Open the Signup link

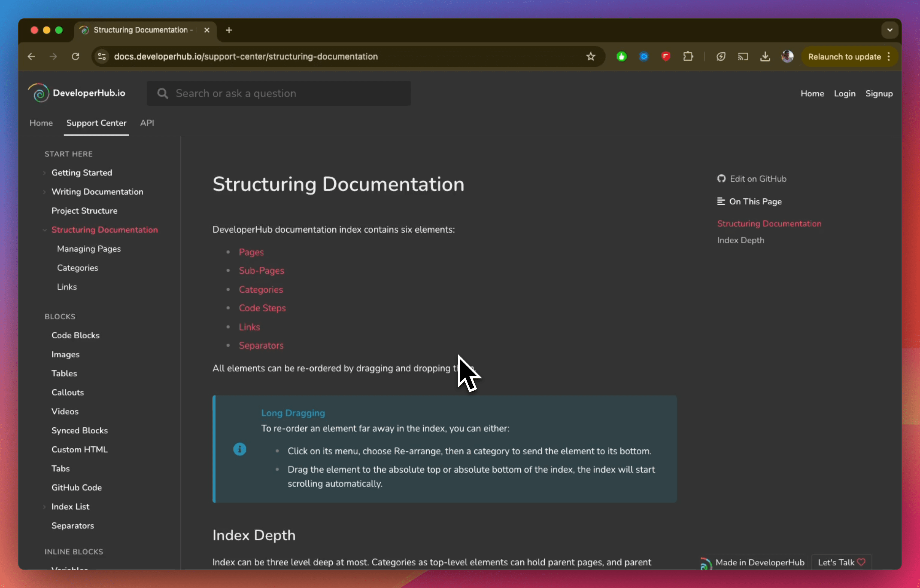[879, 94]
